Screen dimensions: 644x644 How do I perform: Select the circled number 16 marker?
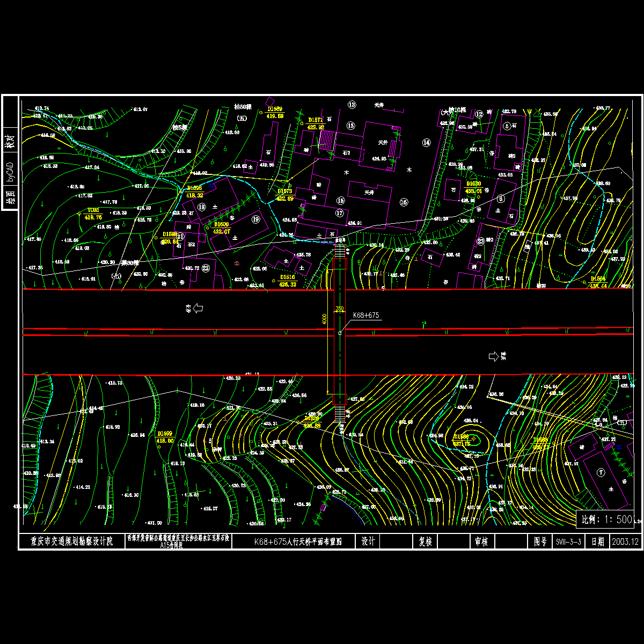tap(404, 202)
